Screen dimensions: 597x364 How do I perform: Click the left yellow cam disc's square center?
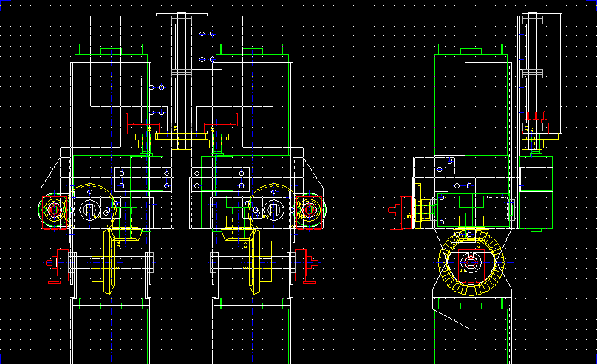coord(91,210)
